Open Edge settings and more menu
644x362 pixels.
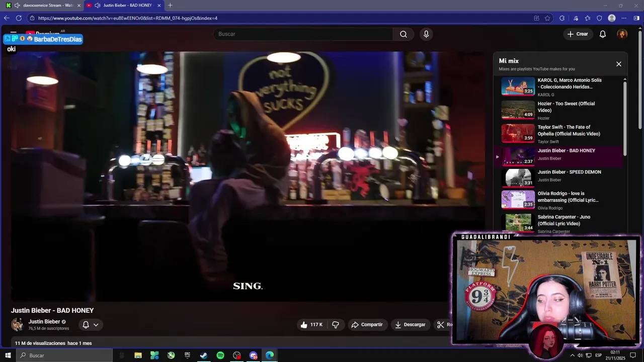coord(624,18)
